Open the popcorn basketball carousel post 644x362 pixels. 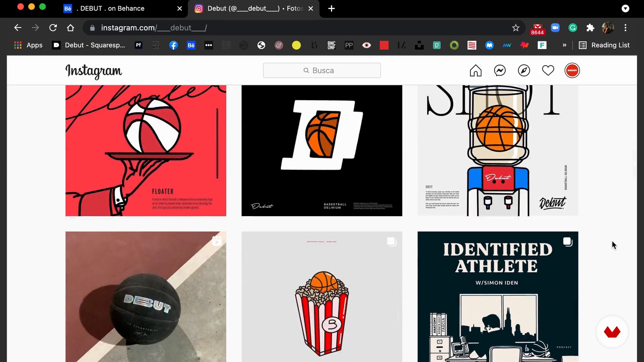click(322, 297)
